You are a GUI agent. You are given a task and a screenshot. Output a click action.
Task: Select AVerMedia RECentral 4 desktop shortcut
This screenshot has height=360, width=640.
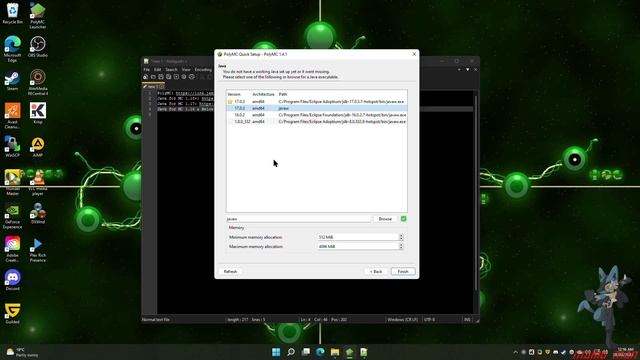tap(38, 83)
